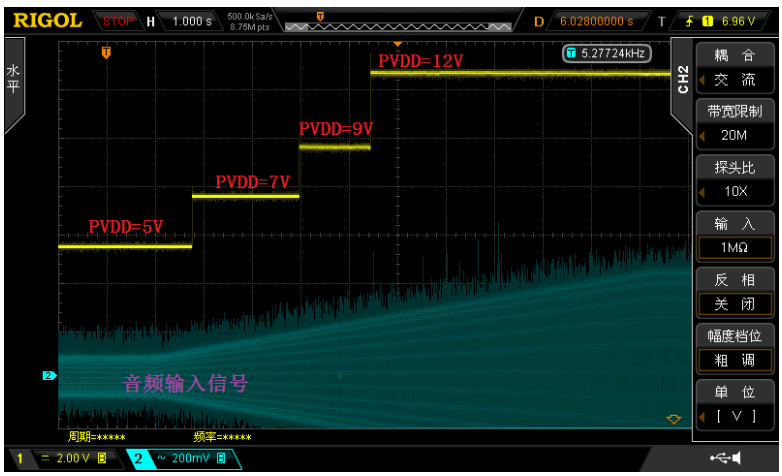The width and height of the screenshot is (782, 476).
Task: Click the channel 2 ground level marker
Action: coord(49,375)
